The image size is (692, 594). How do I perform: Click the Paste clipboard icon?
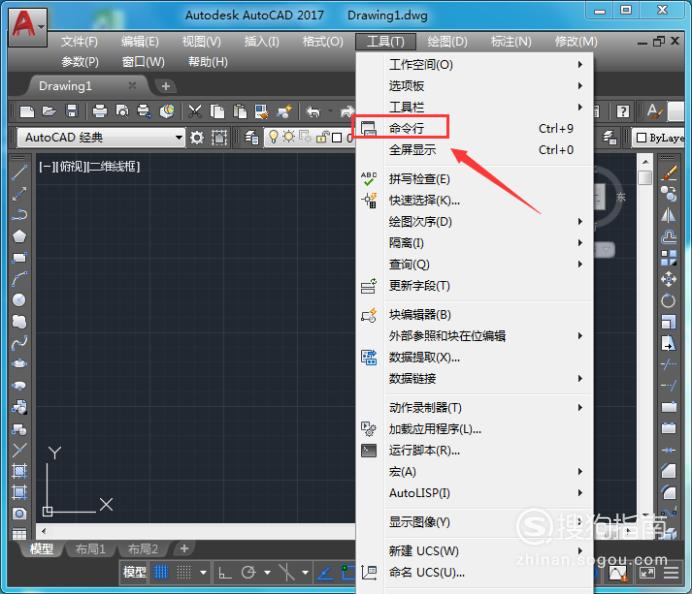click(240, 112)
